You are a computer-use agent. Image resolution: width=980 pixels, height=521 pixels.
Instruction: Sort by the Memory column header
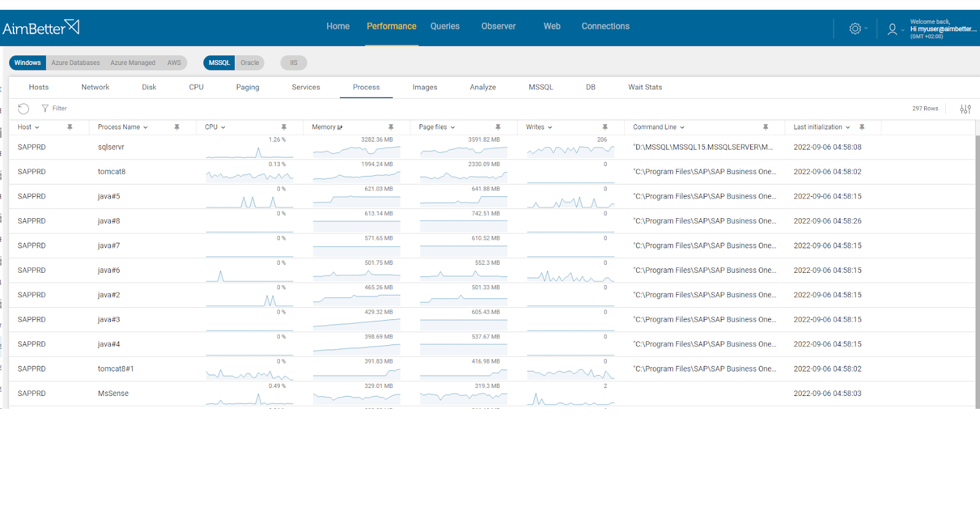pyautogui.click(x=323, y=127)
